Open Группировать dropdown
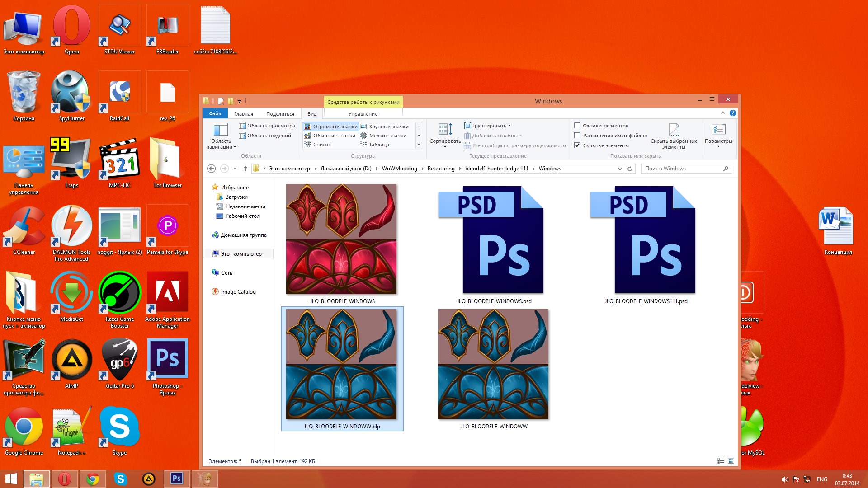The image size is (868, 488). [487, 126]
